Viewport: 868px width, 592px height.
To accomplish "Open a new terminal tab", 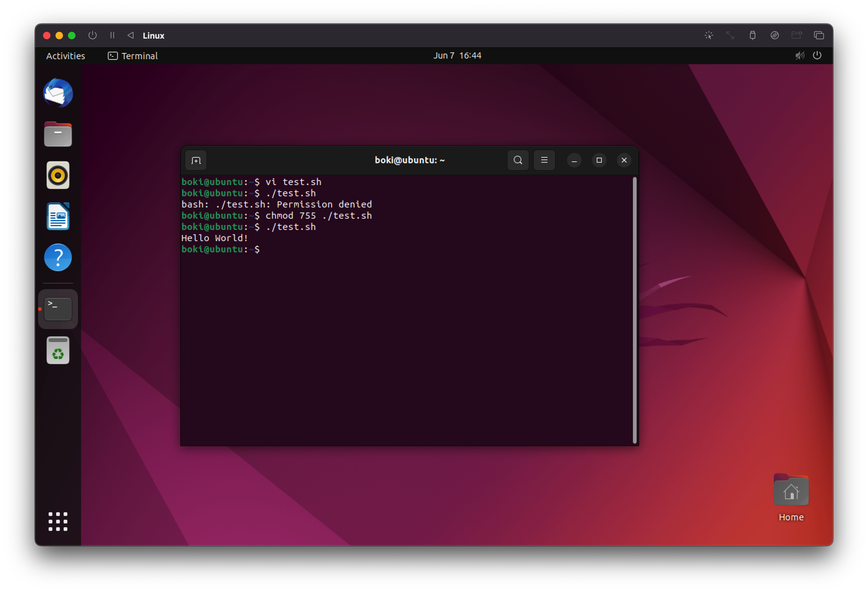I will click(196, 160).
